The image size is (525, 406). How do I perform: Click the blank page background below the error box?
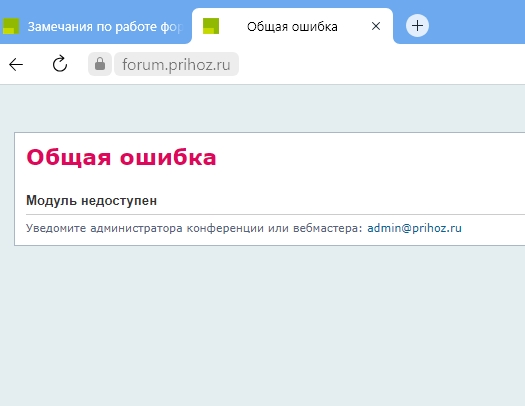tap(262, 325)
